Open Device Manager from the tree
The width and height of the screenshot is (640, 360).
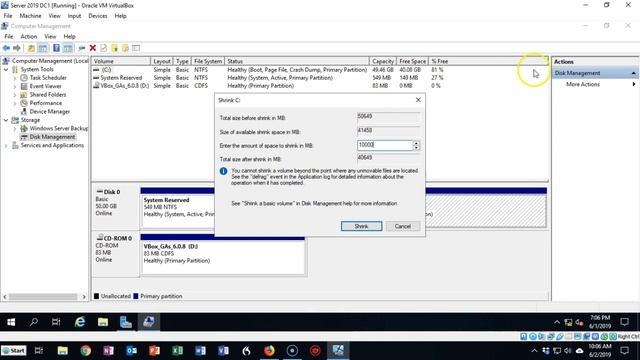pyautogui.click(x=49, y=111)
